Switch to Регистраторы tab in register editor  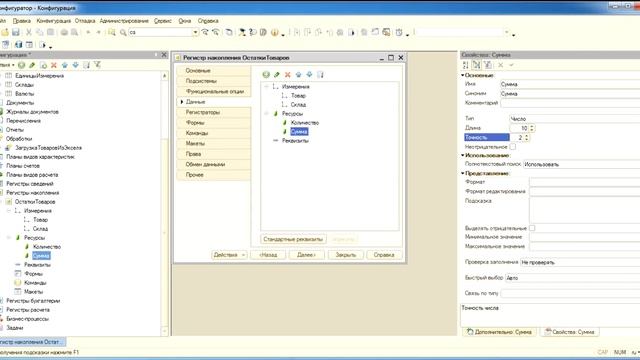[214, 112]
